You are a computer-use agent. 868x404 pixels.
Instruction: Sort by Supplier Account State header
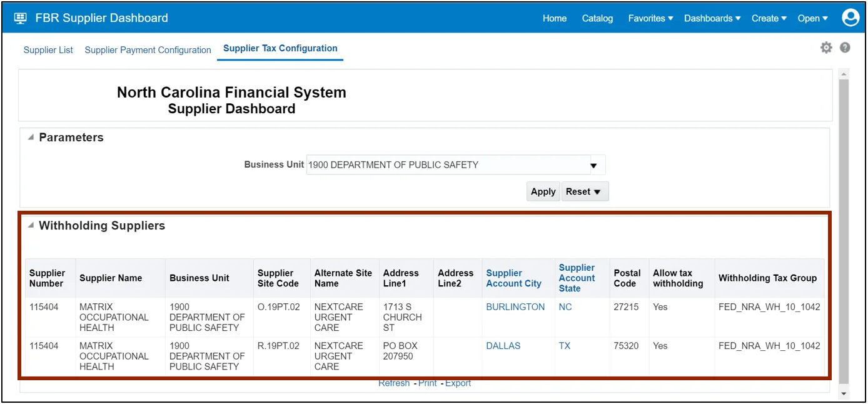click(577, 278)
